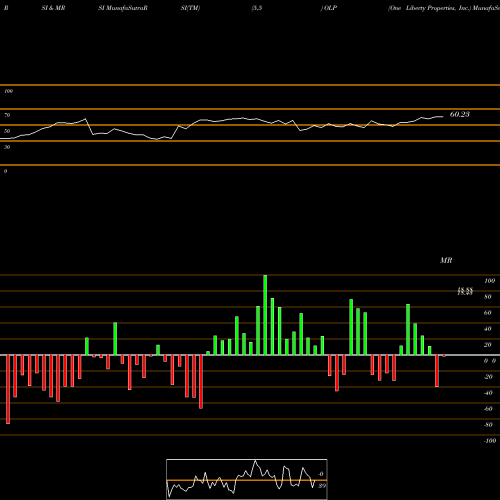Click the RSI axis label 70
This screenshot has width=500, height=500.
click(x=7, y=115)
